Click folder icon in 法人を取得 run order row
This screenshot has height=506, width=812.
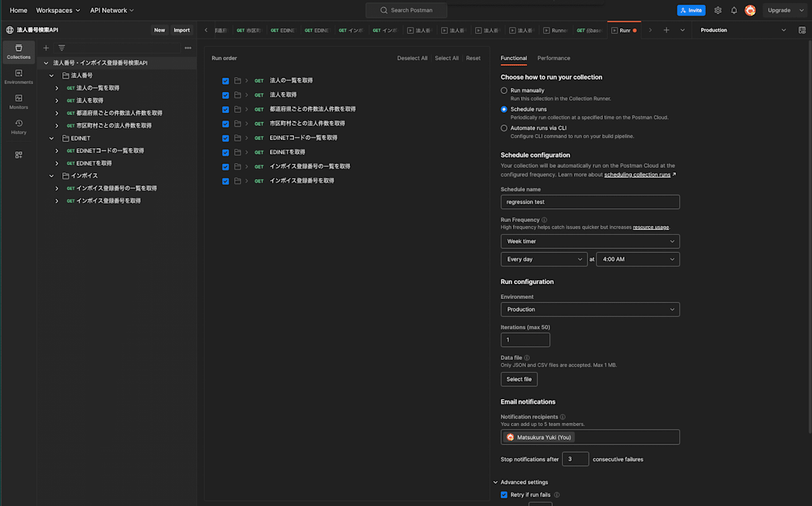click(238, 95)
